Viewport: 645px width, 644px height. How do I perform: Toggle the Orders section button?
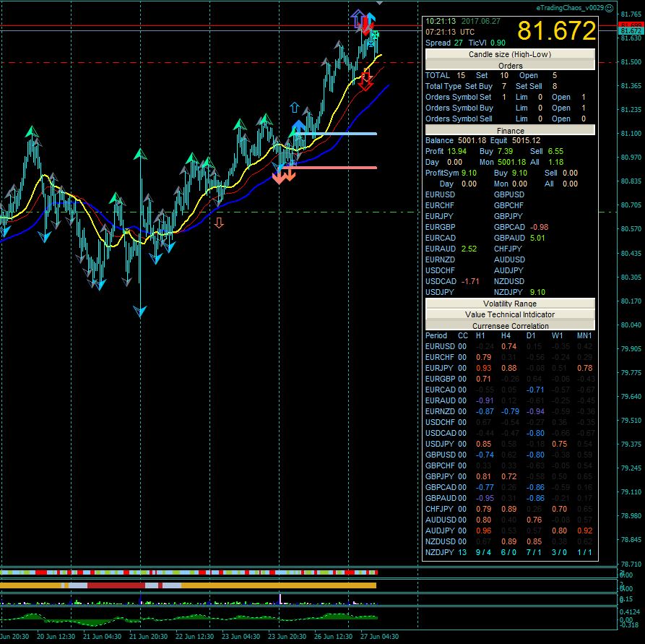pos(510,66)
